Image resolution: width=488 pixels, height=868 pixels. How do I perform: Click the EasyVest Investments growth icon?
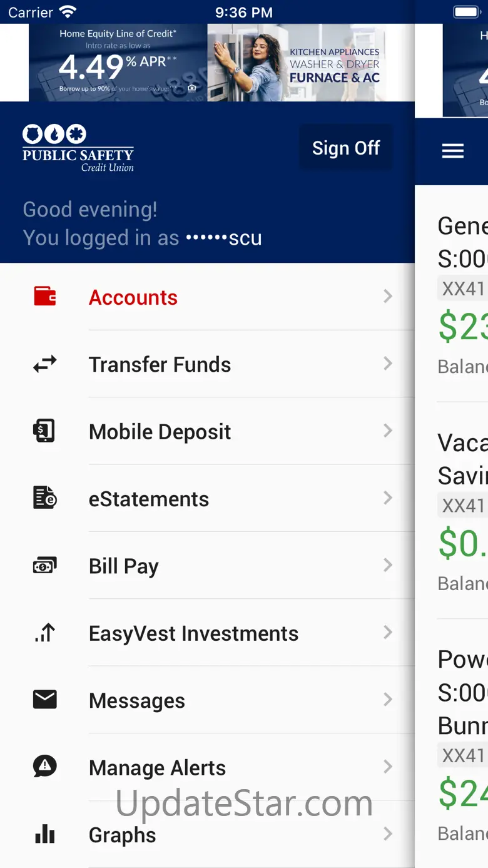45,633
